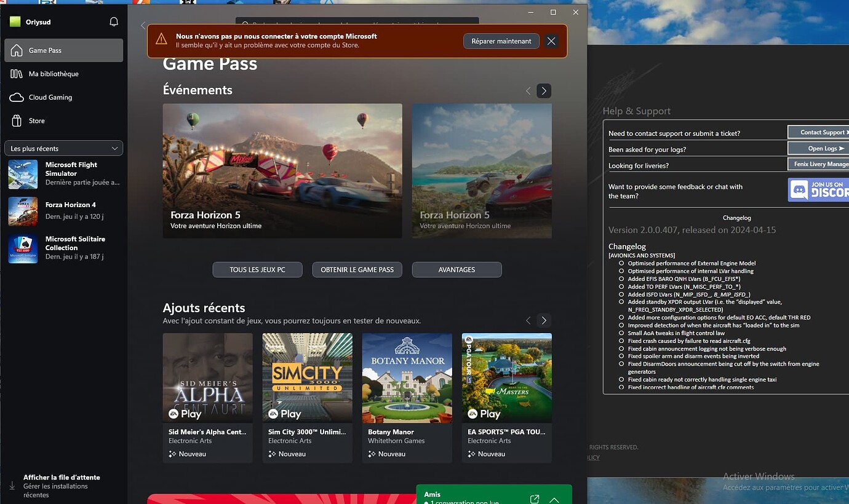Open Ma bibliothèque library icon
The width and height of the screenshot is (849, 504).
coord(17,74)
